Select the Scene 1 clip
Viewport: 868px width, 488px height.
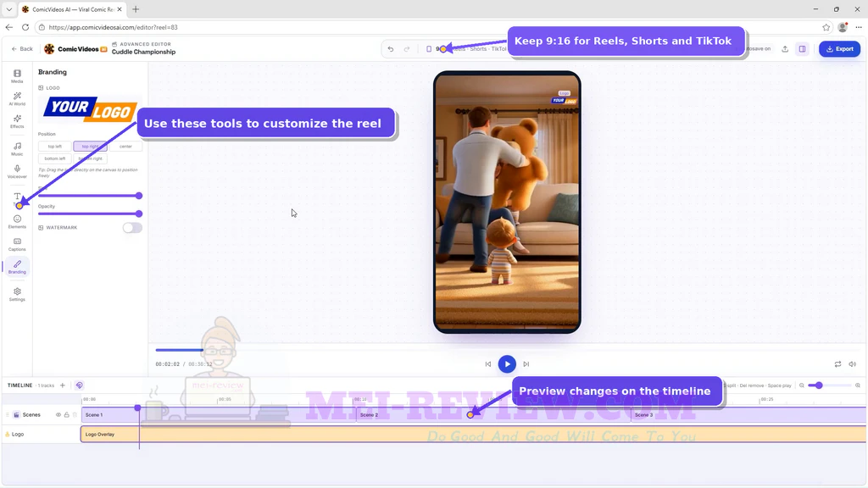(219, 414)
